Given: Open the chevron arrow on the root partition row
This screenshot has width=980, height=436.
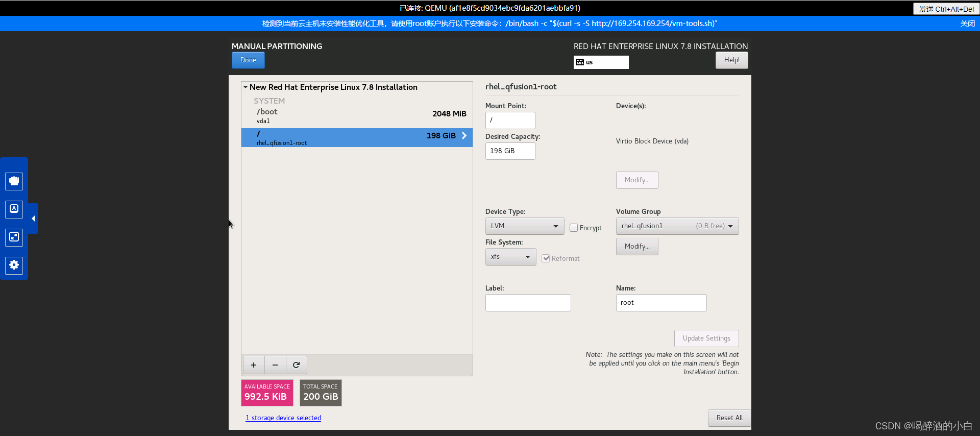Looking at the screenshot, I should click(x=464, y=136).
